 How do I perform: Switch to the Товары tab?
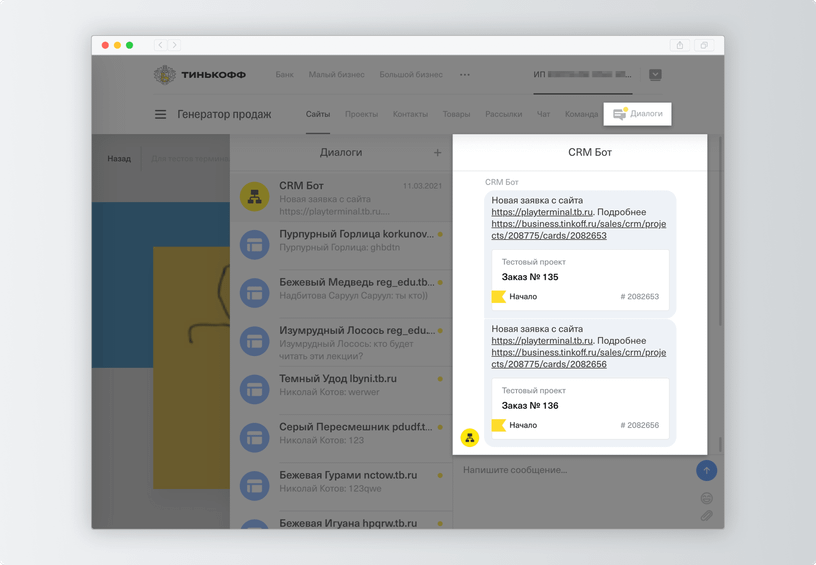click(456, 114)
